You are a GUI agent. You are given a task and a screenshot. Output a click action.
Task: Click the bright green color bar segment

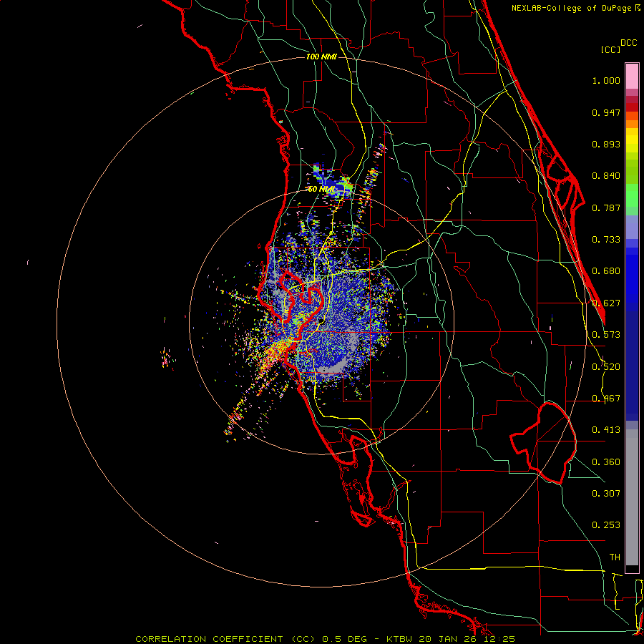(632, 195)
